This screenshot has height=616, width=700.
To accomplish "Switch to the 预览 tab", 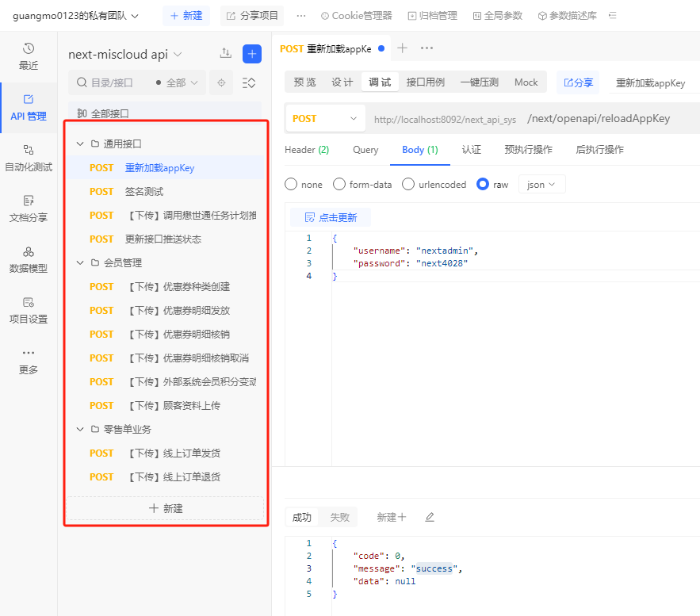I will pos(305,82).
